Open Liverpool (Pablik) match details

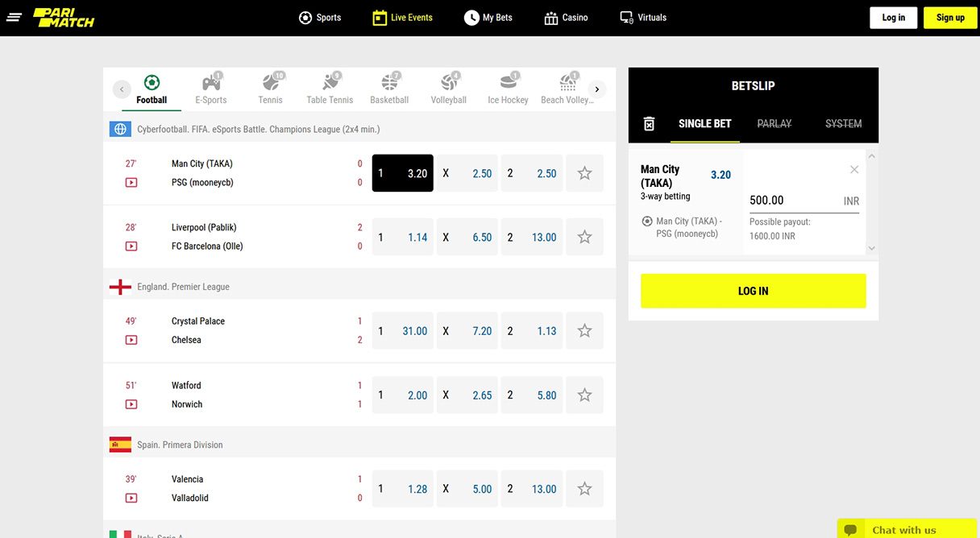[x=204, y=227]
